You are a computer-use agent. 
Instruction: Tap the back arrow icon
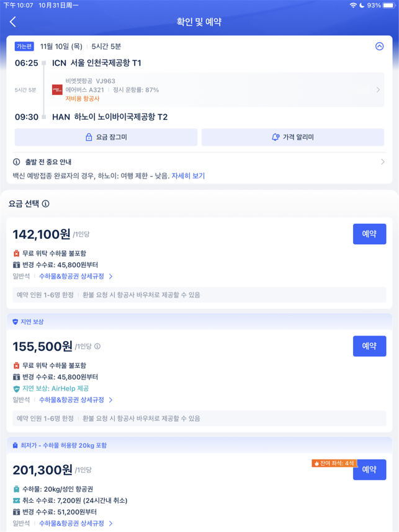tap(13, 22)
